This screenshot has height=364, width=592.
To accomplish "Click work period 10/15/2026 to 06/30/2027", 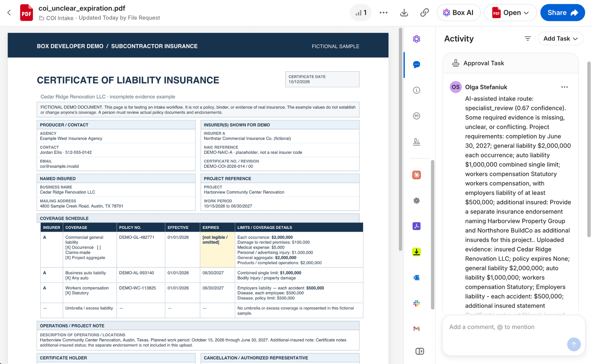I will pos(228,206).
